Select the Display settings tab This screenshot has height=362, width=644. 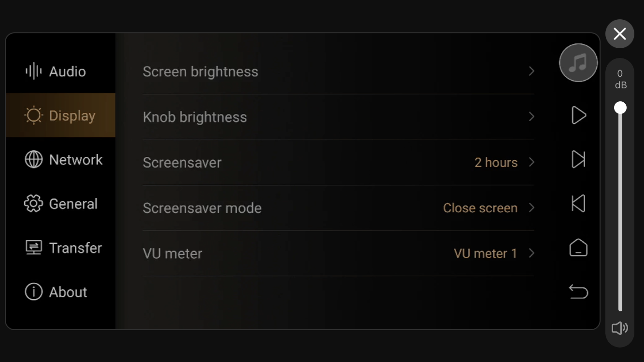tap(60, 115)
